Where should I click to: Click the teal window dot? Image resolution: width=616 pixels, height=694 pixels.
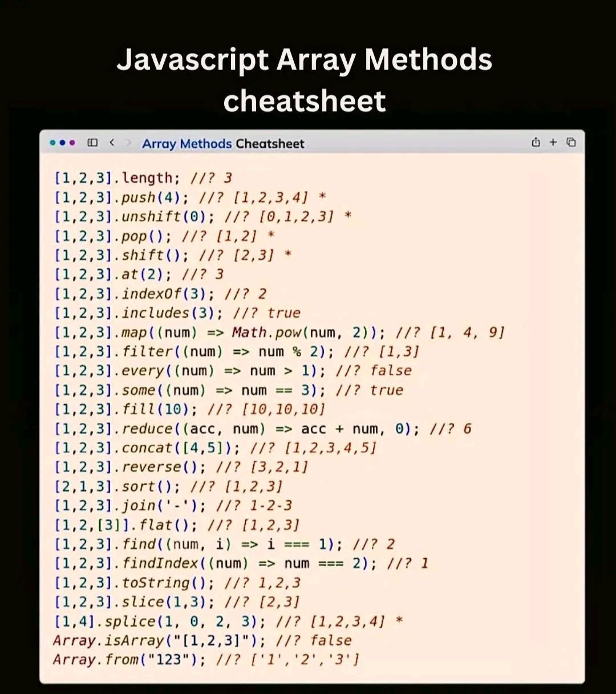(52, 143)
